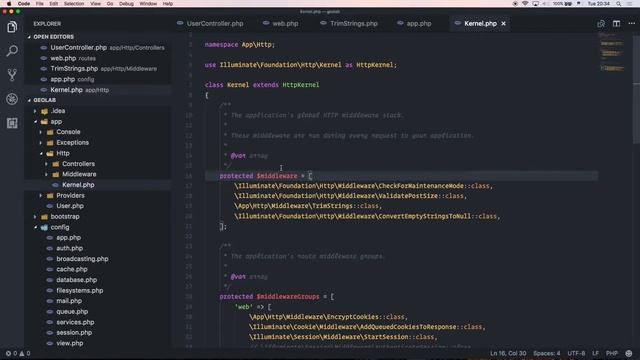This screenshot has height=360, width=640.
Task: Open auth.php under config
Action: point(69,248)
